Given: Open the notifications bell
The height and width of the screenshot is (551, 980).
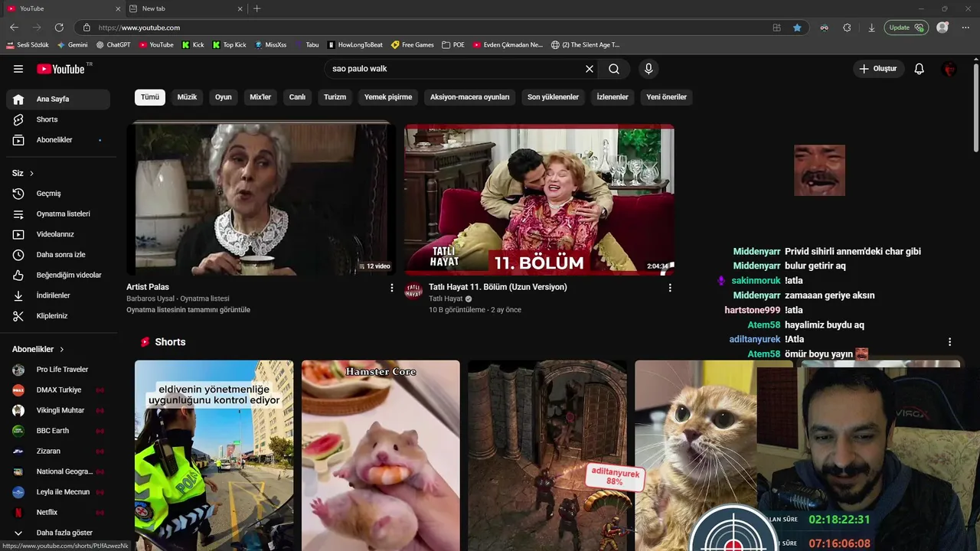Looking at the screenshot, I should click(920, 69).
